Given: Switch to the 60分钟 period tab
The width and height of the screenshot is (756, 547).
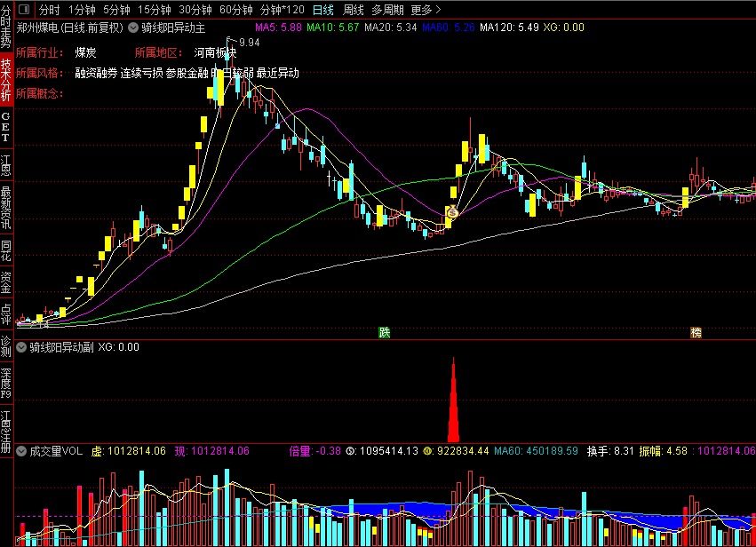Looking at the screenshot, I should (235, 9).
